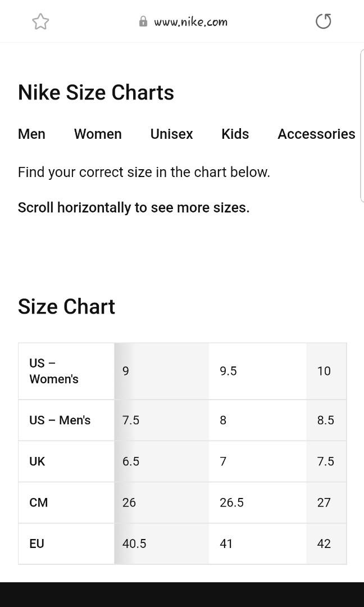
Task: Open the Men size chart tab
Action: [x=31, y=134]
